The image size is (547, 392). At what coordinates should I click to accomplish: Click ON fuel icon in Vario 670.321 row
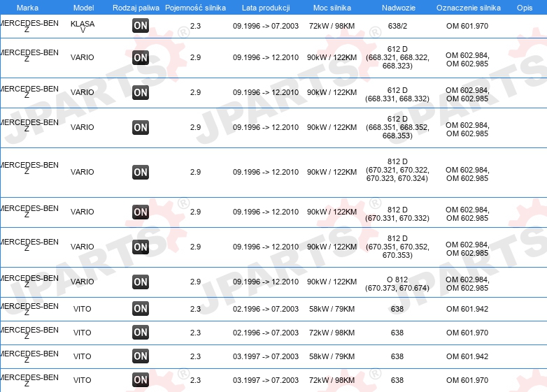click(141, 172)
